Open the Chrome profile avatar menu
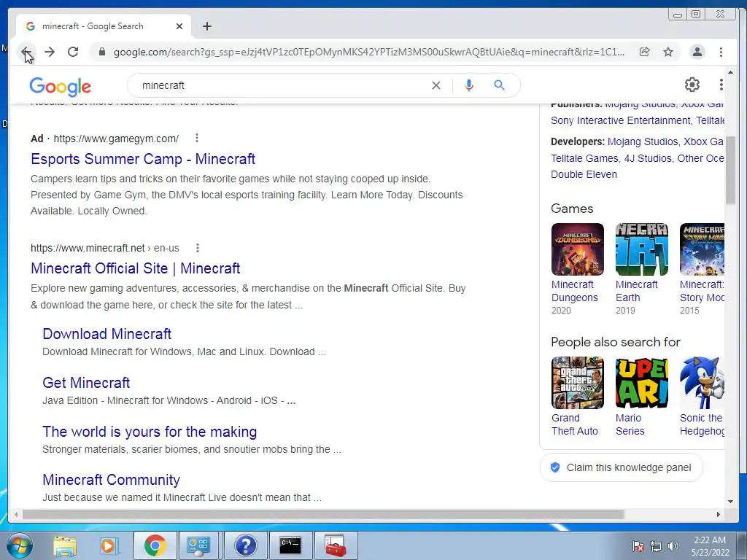Image resolution: width=747 pixels, height=560 pixels. coord(697,52)
